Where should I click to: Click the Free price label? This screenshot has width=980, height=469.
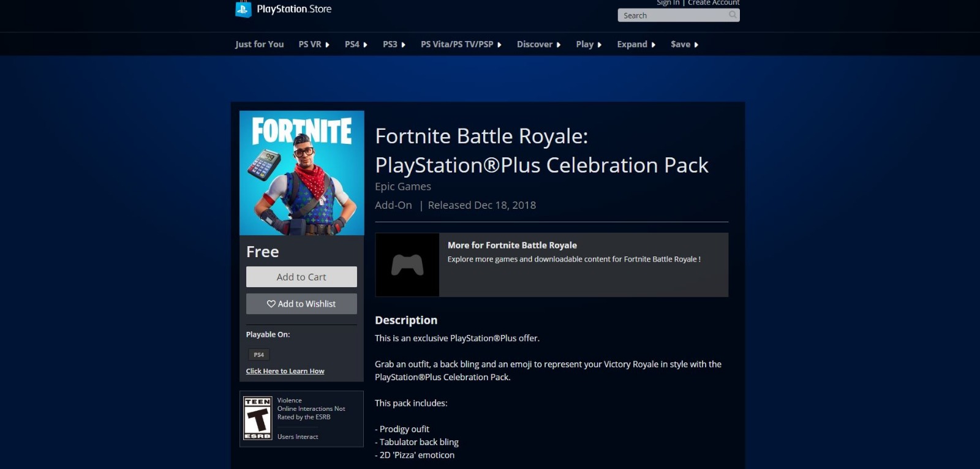click(262, 252)
